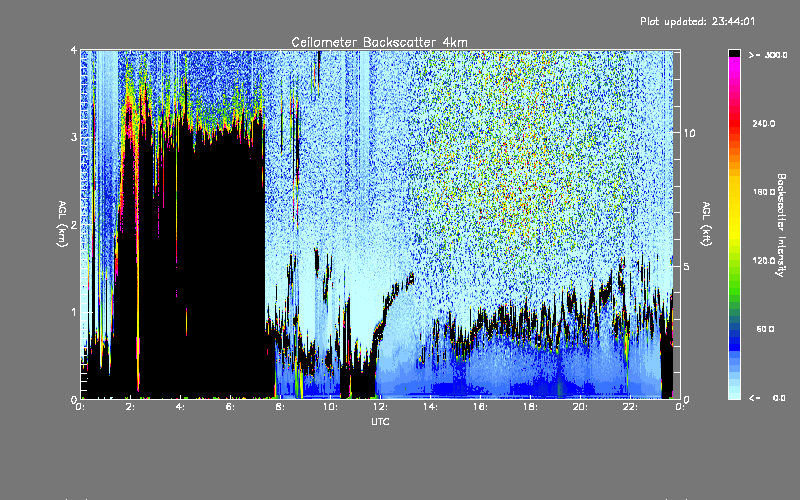800x500 pixels.
Task: Click the '240.0' colorbar tick value
Action: point(764,124)
